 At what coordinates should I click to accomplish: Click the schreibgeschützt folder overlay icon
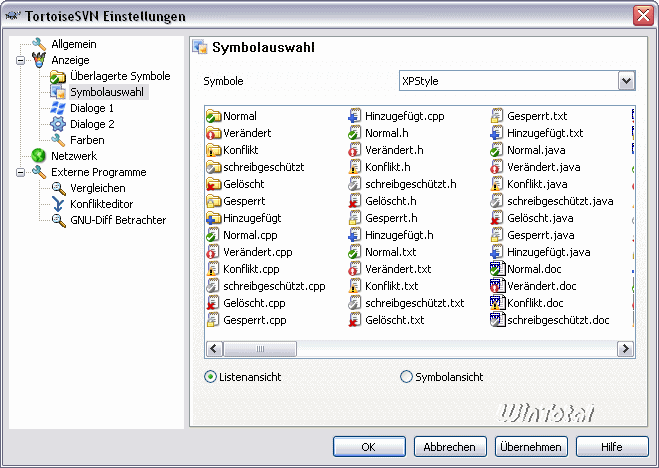tap(214, 167)
